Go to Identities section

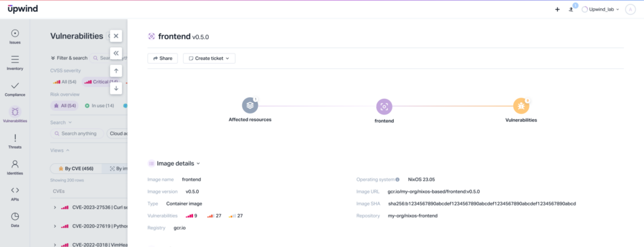click(15, 168)
